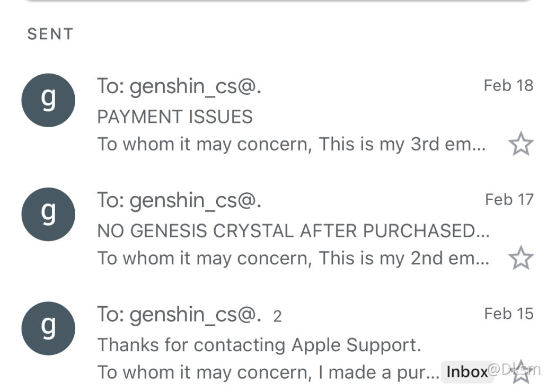Viewport: 556px width, 392px height.
Task: Click the Inbox label tag
Action: [467, 372]
